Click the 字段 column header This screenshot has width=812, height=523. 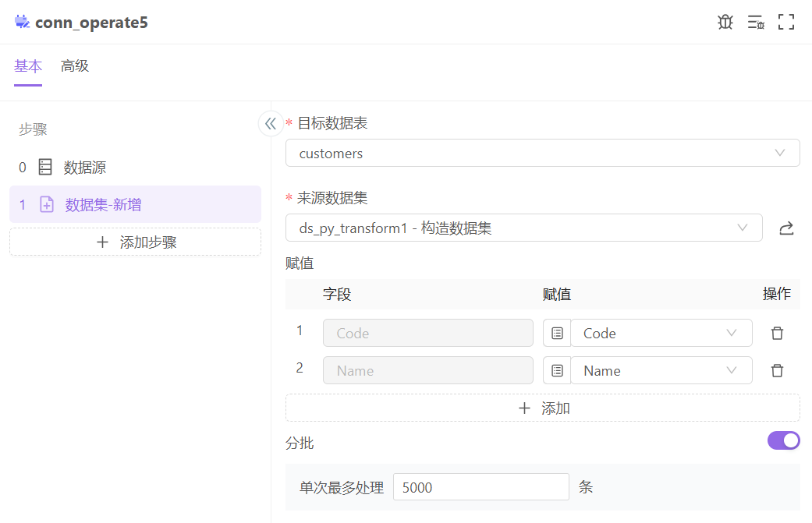337,295
